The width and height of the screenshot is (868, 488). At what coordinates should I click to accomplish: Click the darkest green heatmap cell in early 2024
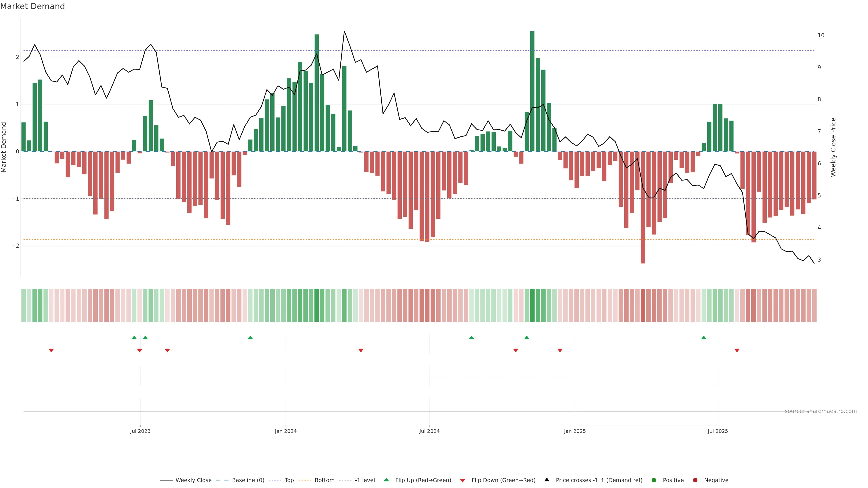click(x=316, y=305)
